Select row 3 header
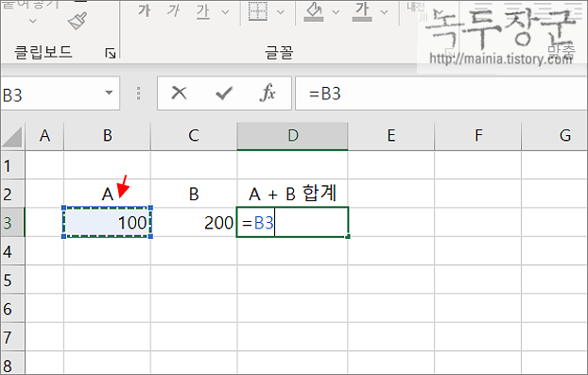 [12, 223]
